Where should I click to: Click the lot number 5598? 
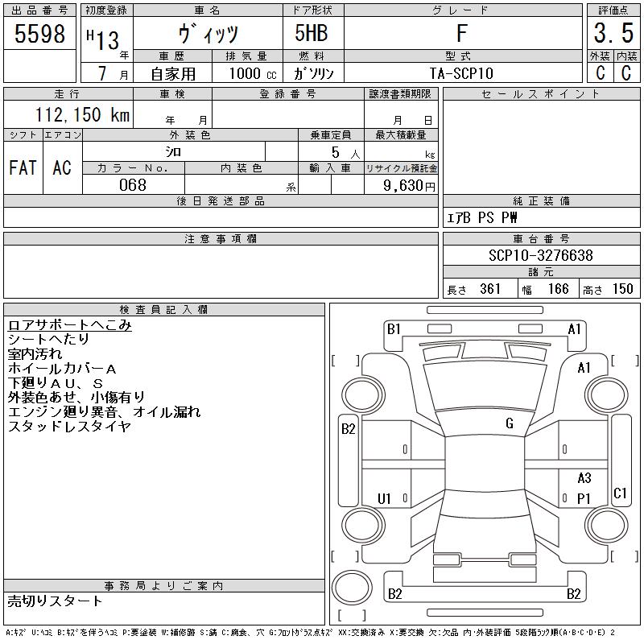click(x=39, y=34)
